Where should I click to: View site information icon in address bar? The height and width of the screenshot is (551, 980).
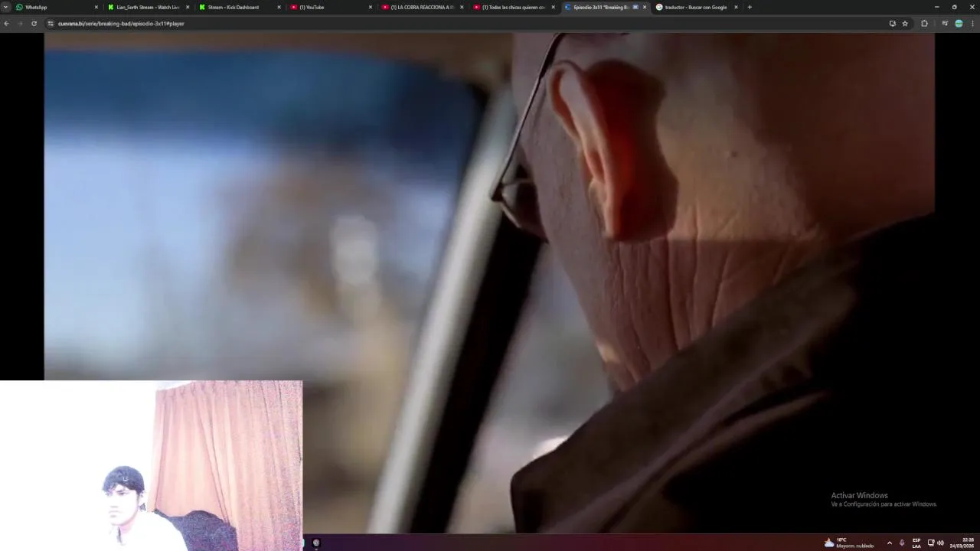point(51,24)
